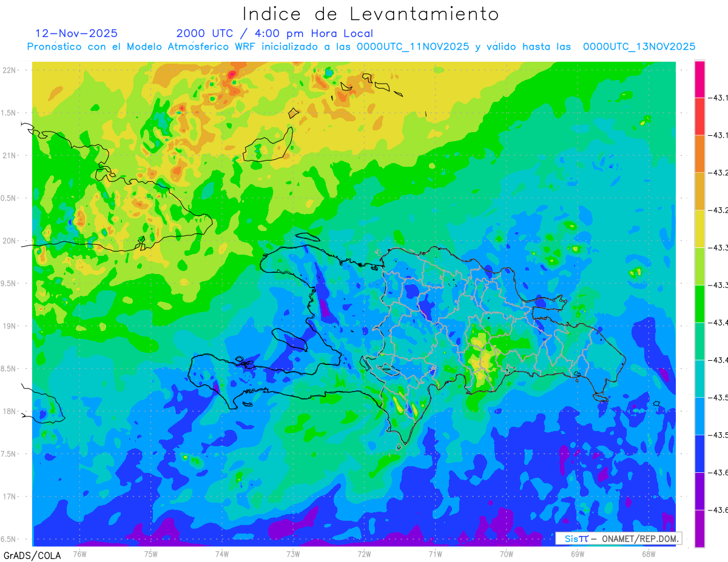This screenshot has width=728, height=562.
Task: Click the sea-green legend color block
Action: (x=699, y=341)
